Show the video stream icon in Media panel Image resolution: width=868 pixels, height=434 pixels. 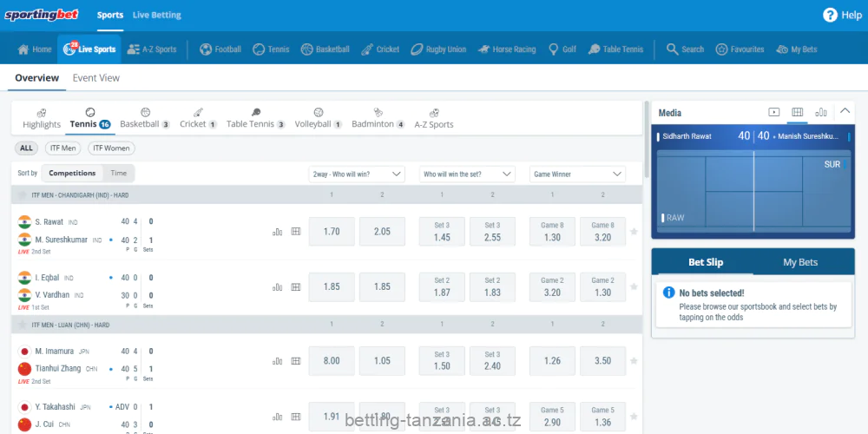tap(774, 112)
